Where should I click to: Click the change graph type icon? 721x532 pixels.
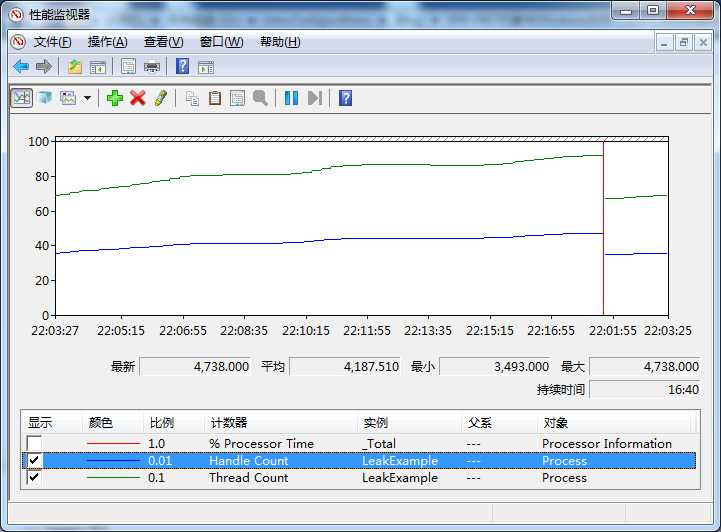tap(69, 98)
